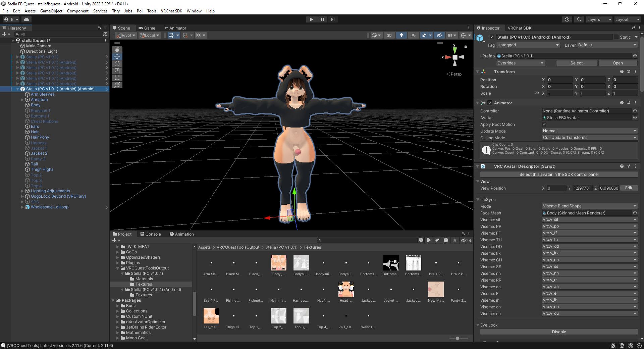Open the LipSync Mode dropdown
Viewport: 644px width, 349px height.
[590, 206]
